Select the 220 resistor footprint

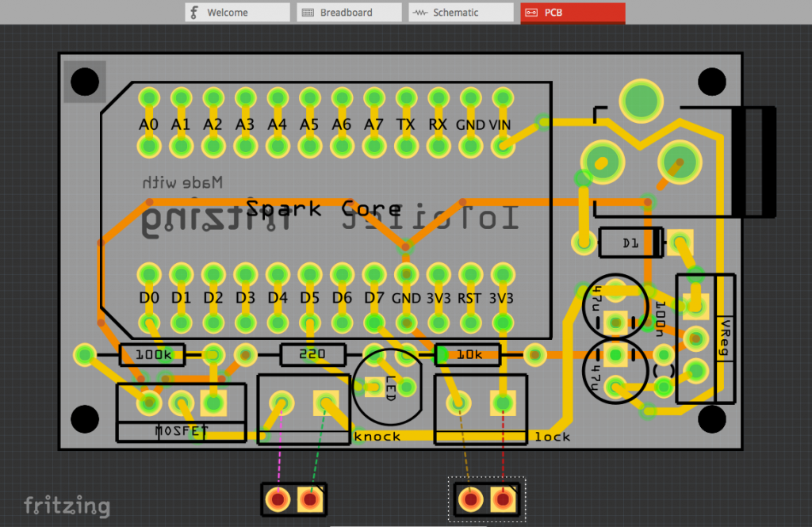point(312,354)
